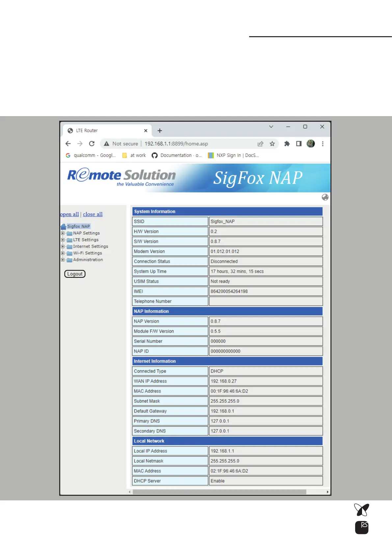Viewport: 392px width, 554px height.
Task: Click the Wi-Fi Settings folder icon
Action: [x=69, y=253]
